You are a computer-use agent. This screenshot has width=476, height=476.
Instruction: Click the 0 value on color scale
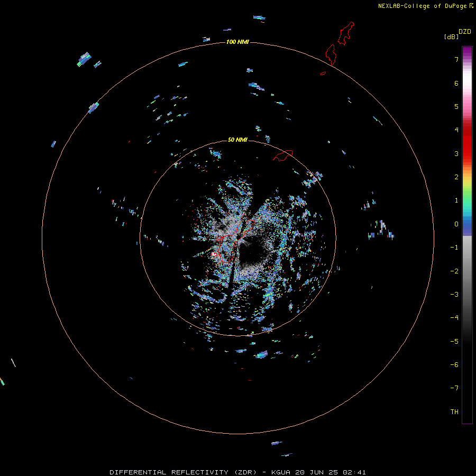click(456, 224)
